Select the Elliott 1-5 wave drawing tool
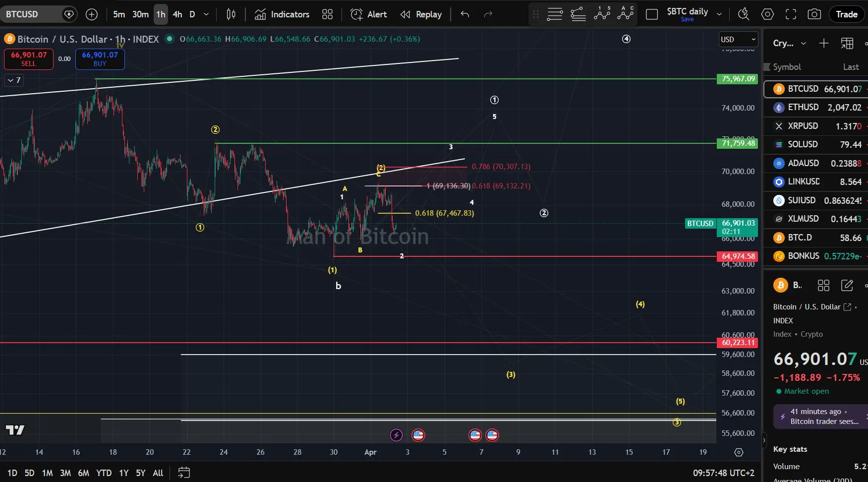Viewport: 868px width, 482px height. pyautogui.click(x=602, y=14)
